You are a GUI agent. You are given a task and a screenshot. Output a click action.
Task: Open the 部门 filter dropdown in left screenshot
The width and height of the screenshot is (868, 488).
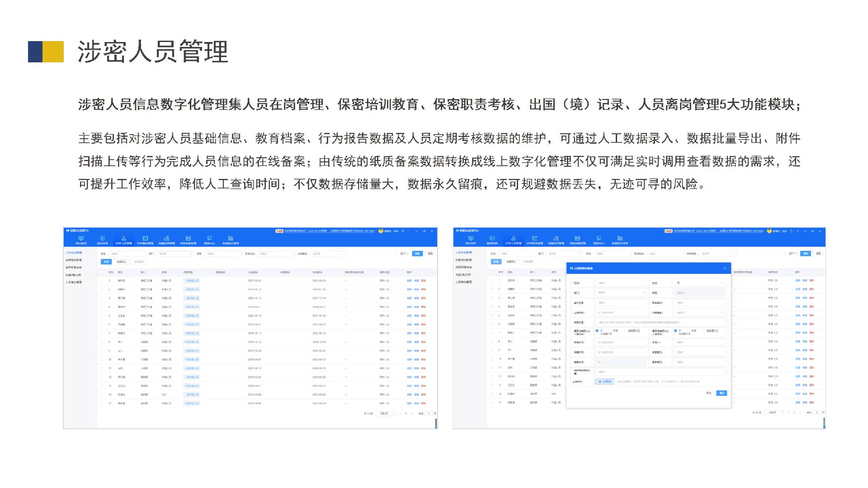click(x=175, y=254)
